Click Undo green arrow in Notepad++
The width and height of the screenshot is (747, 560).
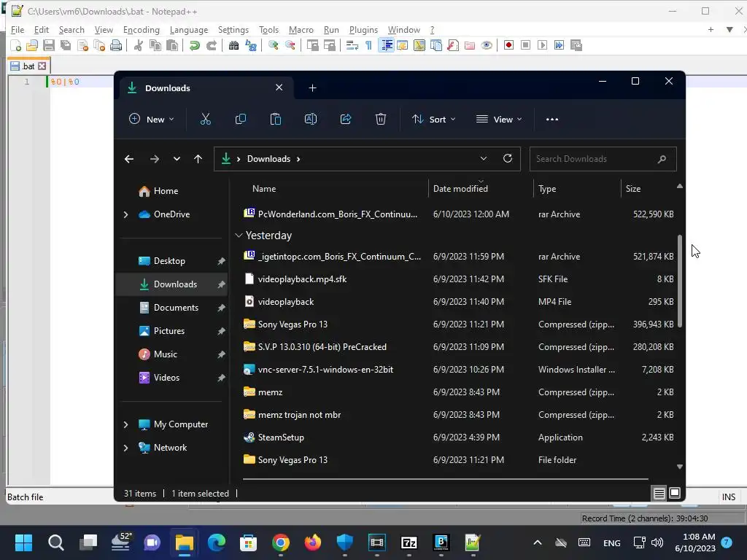coord(194,45)
